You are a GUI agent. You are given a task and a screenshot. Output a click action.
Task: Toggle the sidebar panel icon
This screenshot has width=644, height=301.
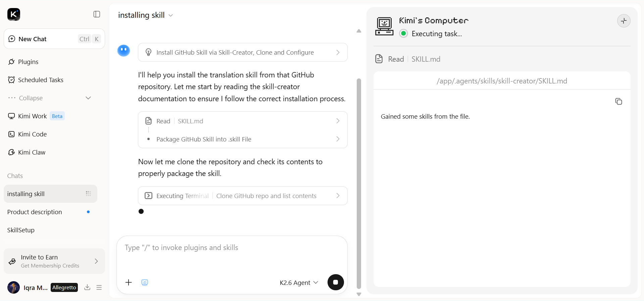(97, 14)
